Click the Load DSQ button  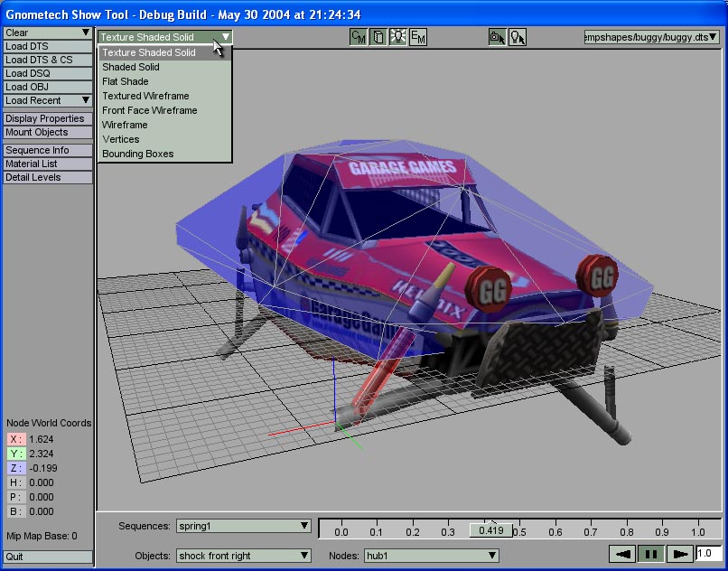point(47,73)
